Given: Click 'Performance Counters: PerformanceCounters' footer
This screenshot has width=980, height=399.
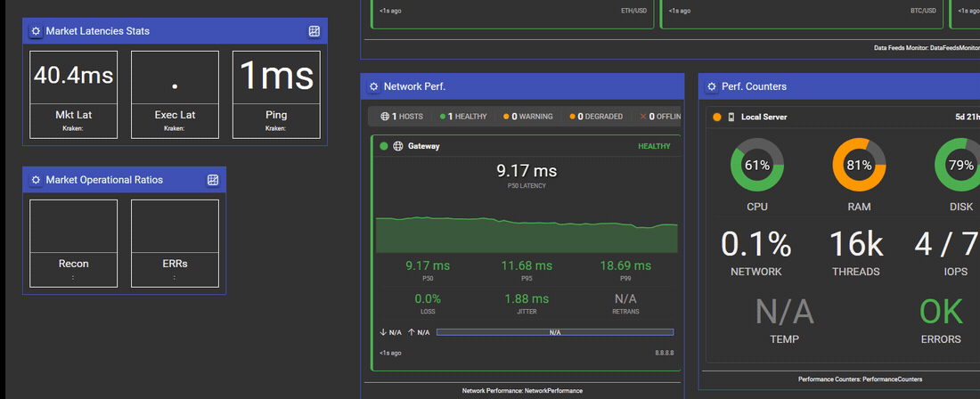Looking at the screenshot, I should pos(860,379).
